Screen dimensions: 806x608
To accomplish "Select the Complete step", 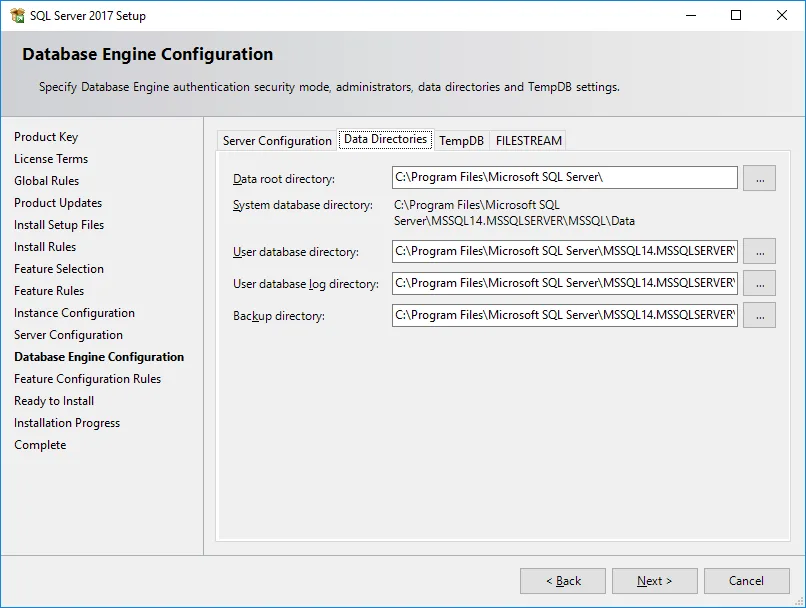I will click(x=40, y=445).
